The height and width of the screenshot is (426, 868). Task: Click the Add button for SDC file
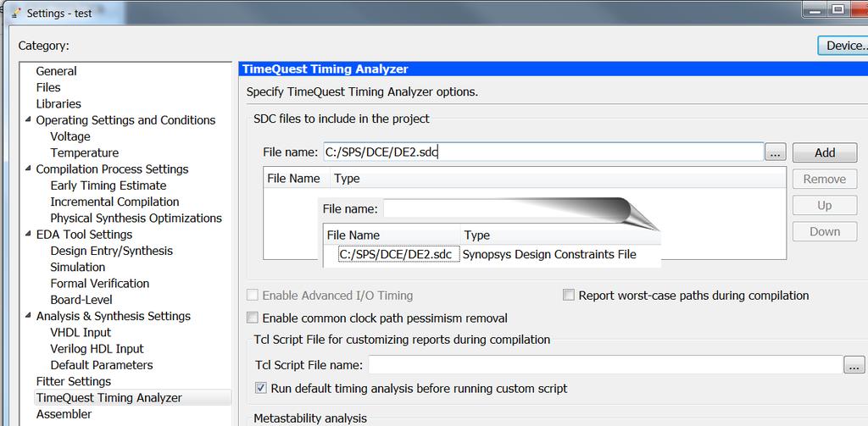tap(825, 152)
